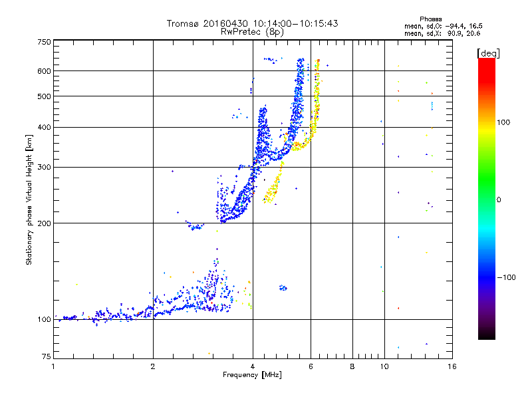Click the frequency axis label "10"
This screenshot has width=532, height=399.
coord(384,366)
